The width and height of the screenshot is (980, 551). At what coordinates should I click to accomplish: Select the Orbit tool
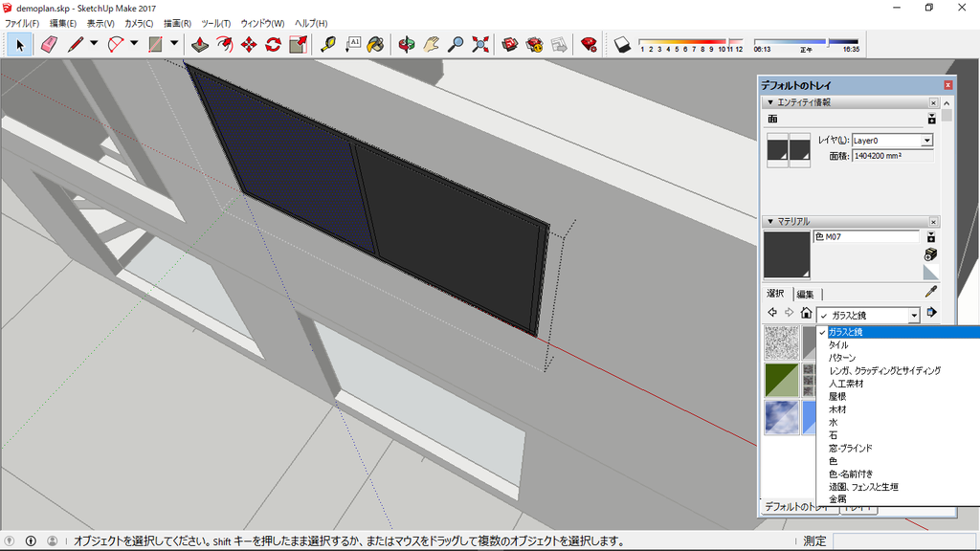pos(407,44)
